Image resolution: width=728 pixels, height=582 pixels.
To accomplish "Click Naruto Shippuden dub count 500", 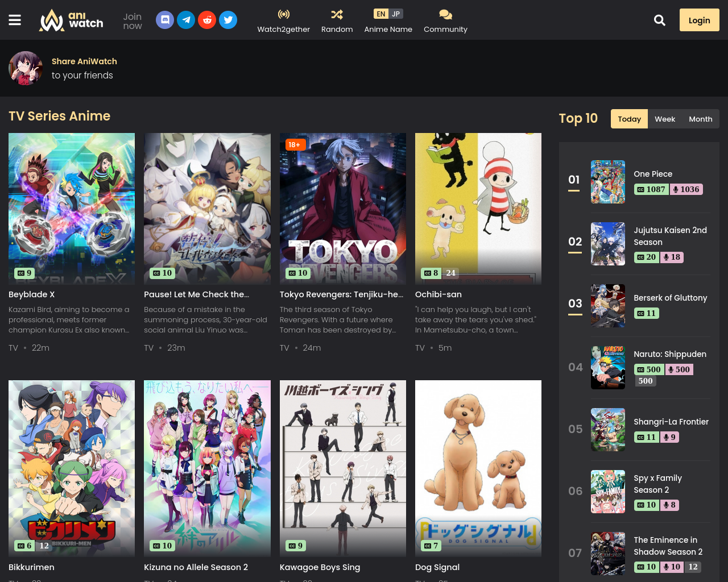I will (x=679, y=369).
